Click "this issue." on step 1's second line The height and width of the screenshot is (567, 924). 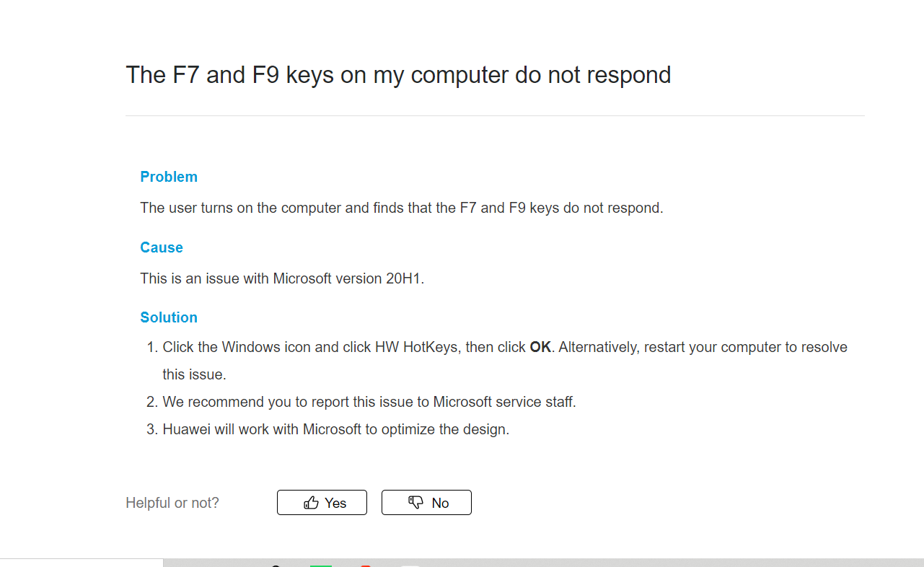[194, 374]
